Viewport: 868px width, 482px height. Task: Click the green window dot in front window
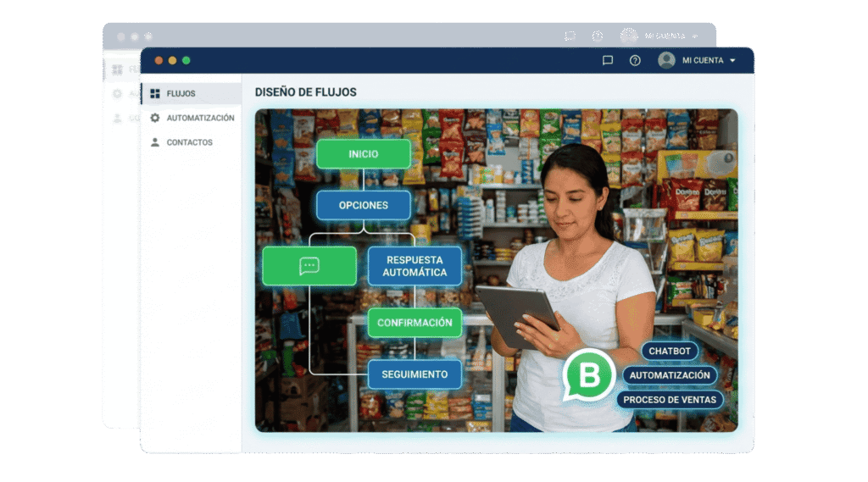point(186,60)
